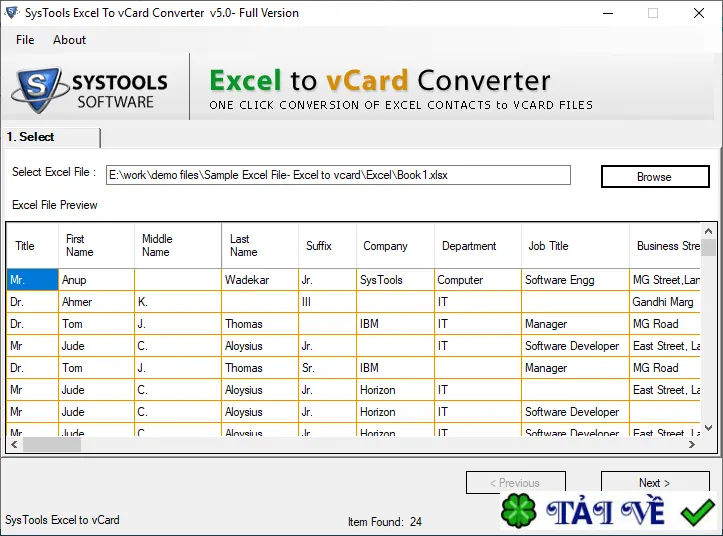Viewport: 723px width, 536px height.
Task: Select the 'Software Engg' job title cell
Action: [x=575, y=280]
